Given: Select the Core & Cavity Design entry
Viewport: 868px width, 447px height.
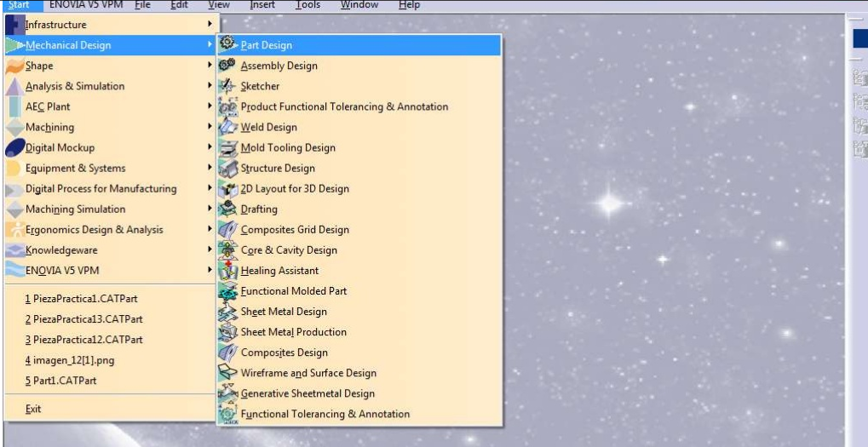Looking at the screenshot, I should pos(359,249).
